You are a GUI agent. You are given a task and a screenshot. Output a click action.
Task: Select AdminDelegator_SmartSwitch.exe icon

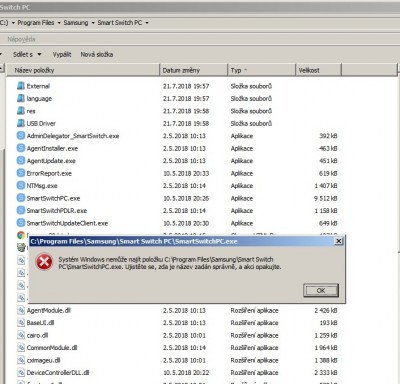tap(21, 136)
